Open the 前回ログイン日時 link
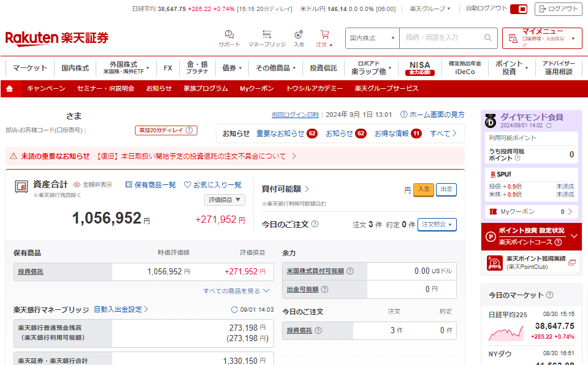The height and width of the screenshot is (365, 588). tap(295, 115)
